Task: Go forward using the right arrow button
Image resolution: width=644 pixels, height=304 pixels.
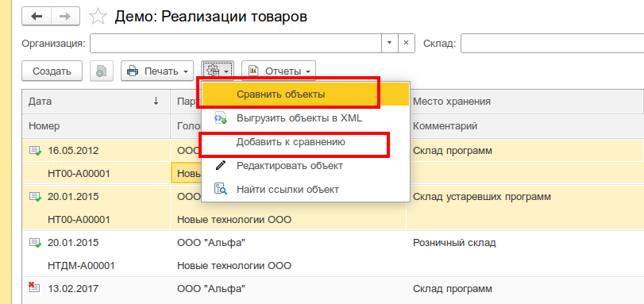Action: [x=66, y=17]
